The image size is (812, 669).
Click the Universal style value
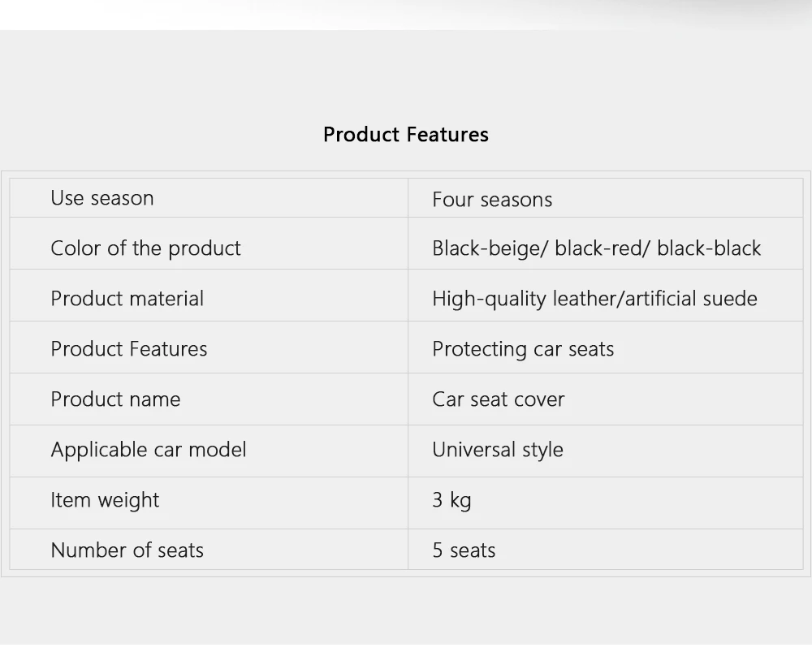(497, 450)
